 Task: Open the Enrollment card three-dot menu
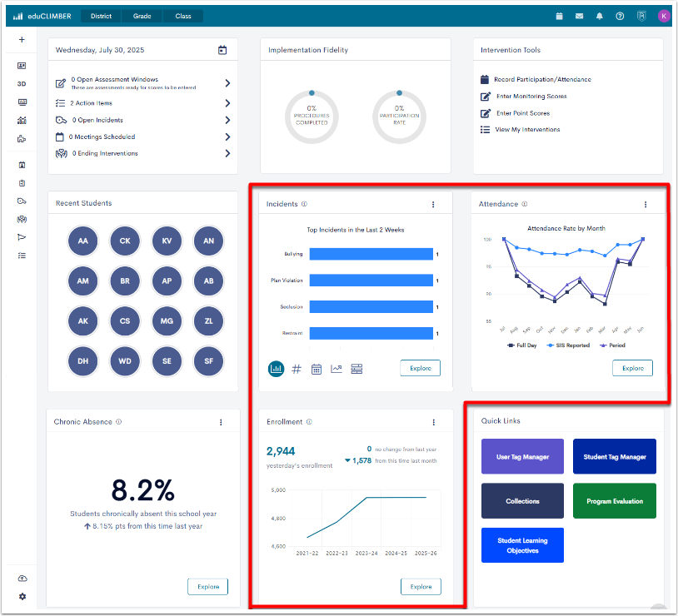coord(434,422)
